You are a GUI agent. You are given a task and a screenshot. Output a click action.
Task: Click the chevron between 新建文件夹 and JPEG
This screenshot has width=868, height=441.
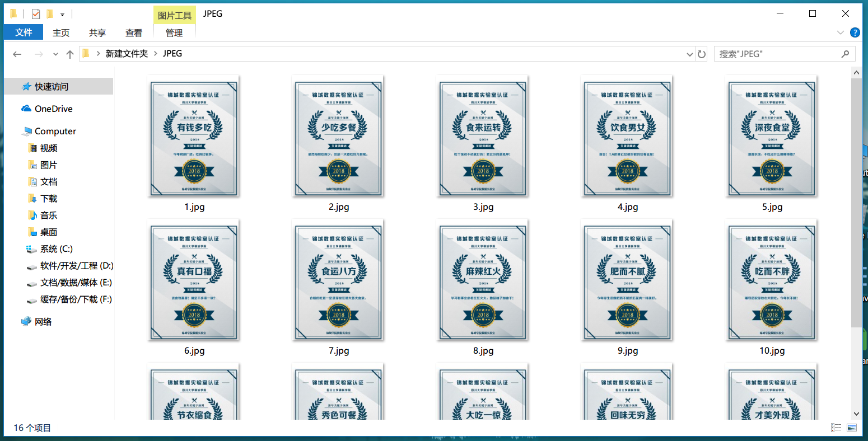tap(156, 54)
